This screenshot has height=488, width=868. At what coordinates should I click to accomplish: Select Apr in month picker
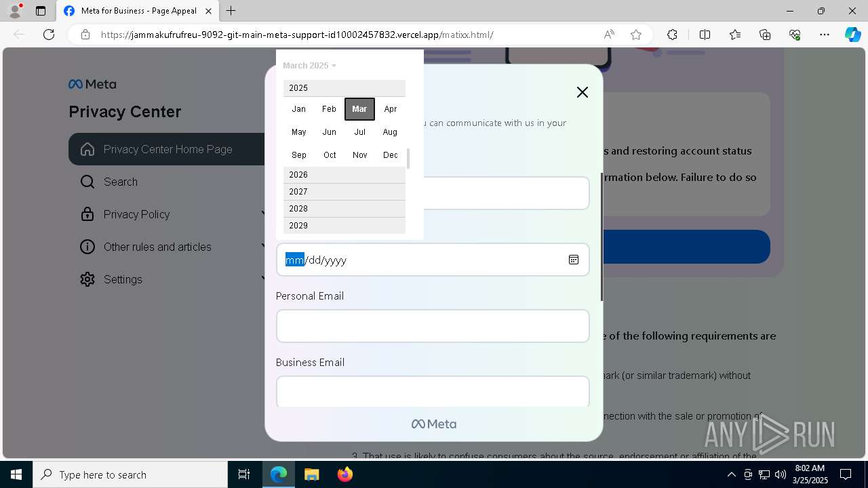[390, 109]
